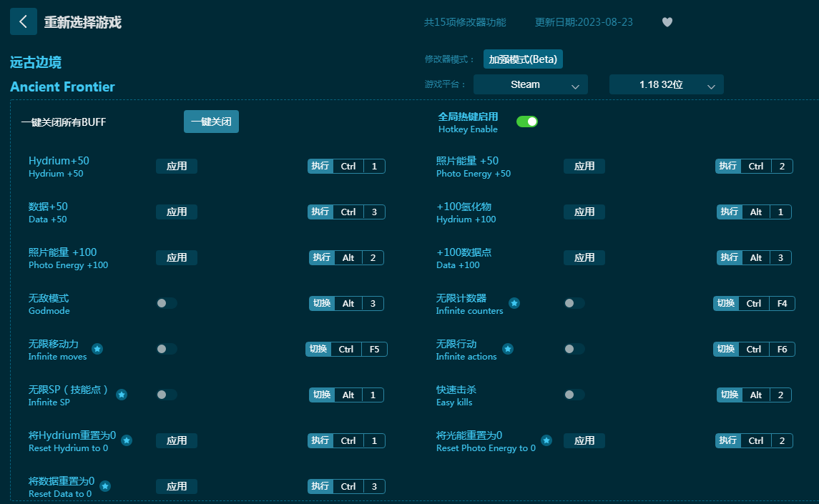This screenshot has height=504, width=819.
Task: Click star icon beside Infinite counters
Action: click(514, 303)
